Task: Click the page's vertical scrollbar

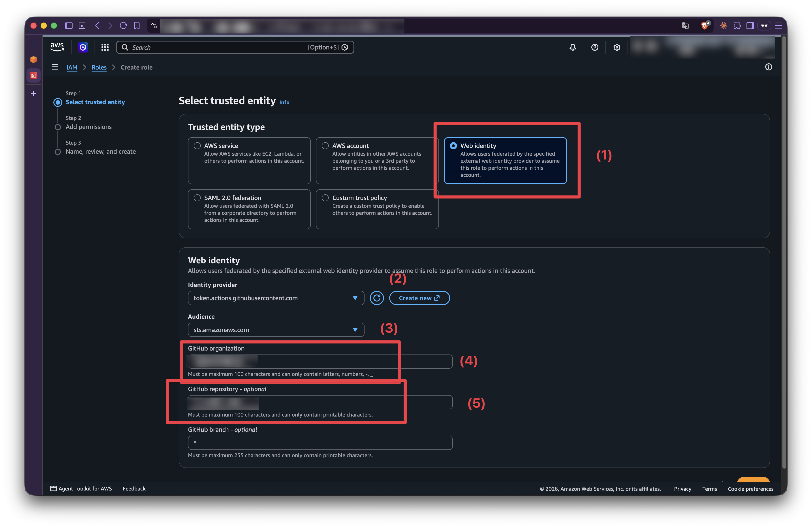Action: (784, 253)
